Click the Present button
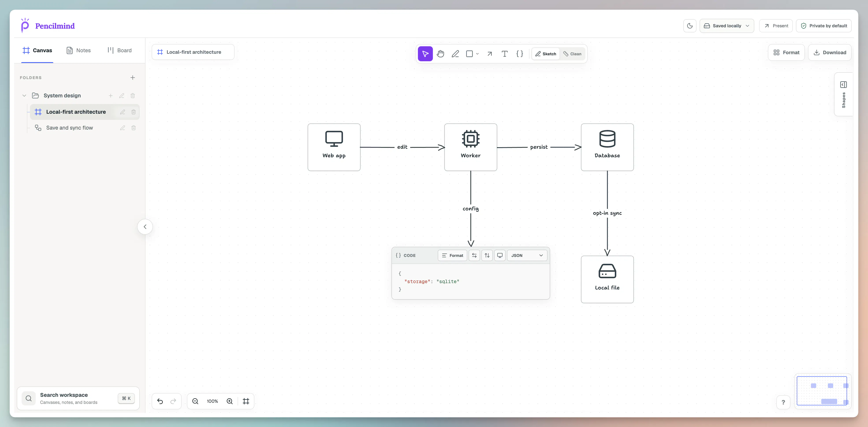 [776, 26]
